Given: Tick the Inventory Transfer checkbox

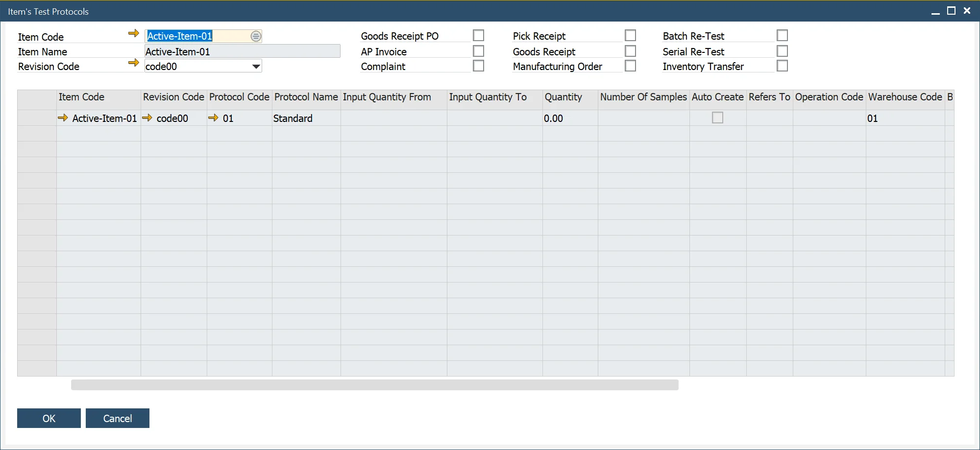Looking at the screenshot, I should 782,66.
